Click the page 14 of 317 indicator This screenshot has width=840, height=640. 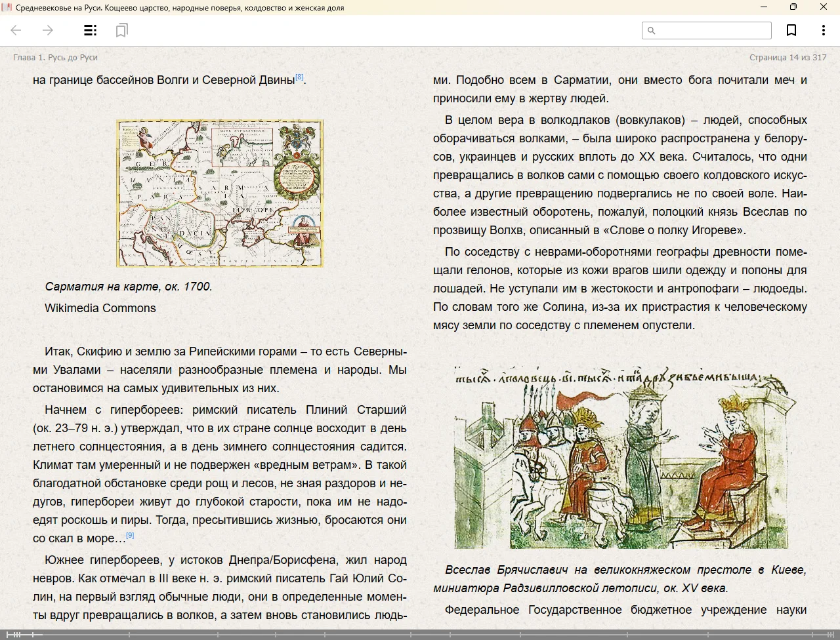coord(787,58)
